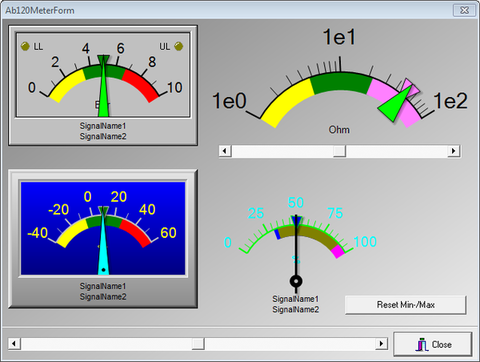
Task: Click the blue marker triangle at 50
Action: click(x=296, y=220)
